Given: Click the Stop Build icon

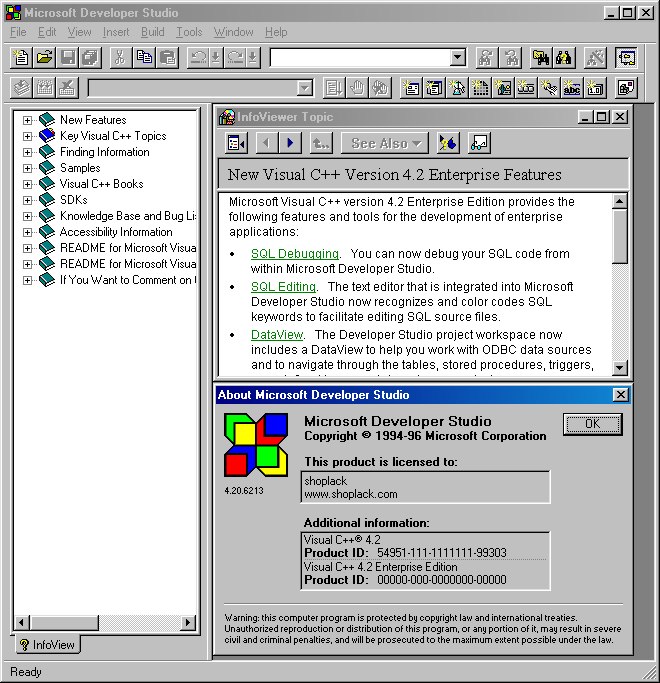Looking at the screenshot, I should (68, 88).
